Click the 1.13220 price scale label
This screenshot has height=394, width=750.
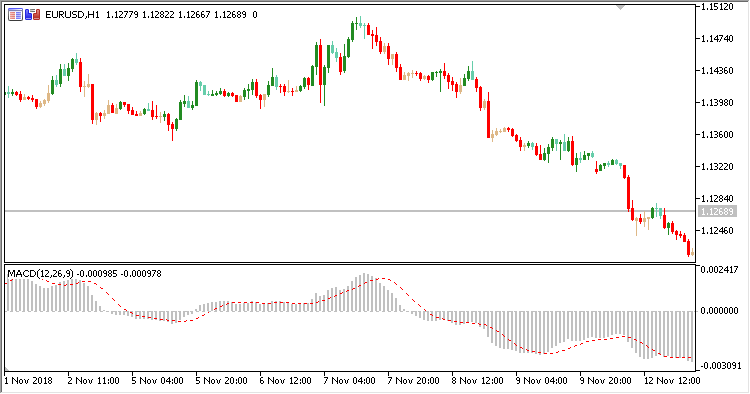click(x=717, y=167)
